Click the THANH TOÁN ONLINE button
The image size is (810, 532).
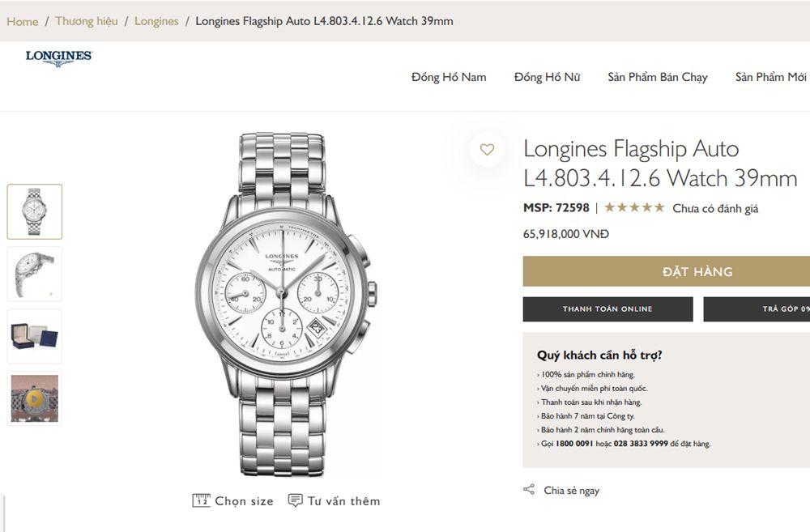(x=607, y=309)
